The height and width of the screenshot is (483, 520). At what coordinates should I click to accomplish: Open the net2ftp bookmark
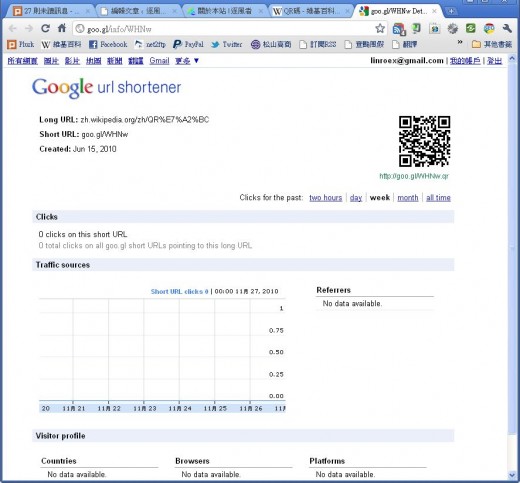[150, 44]
